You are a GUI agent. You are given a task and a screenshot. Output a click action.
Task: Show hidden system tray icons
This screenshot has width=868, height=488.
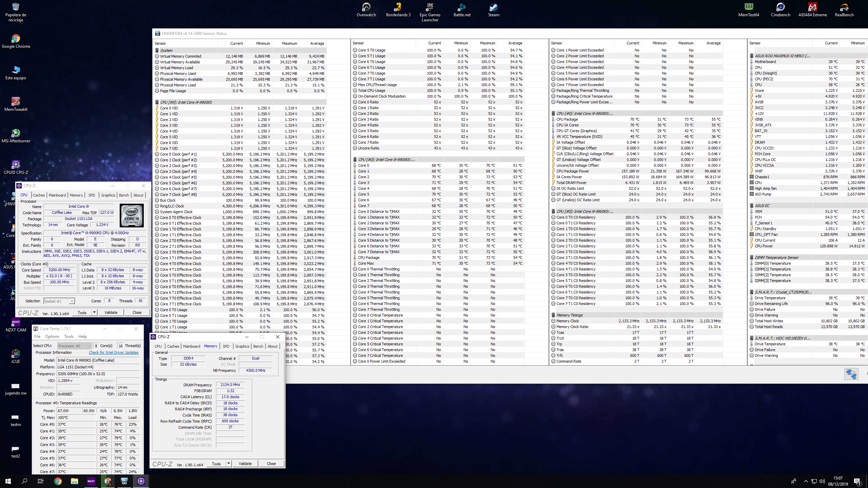806,481
